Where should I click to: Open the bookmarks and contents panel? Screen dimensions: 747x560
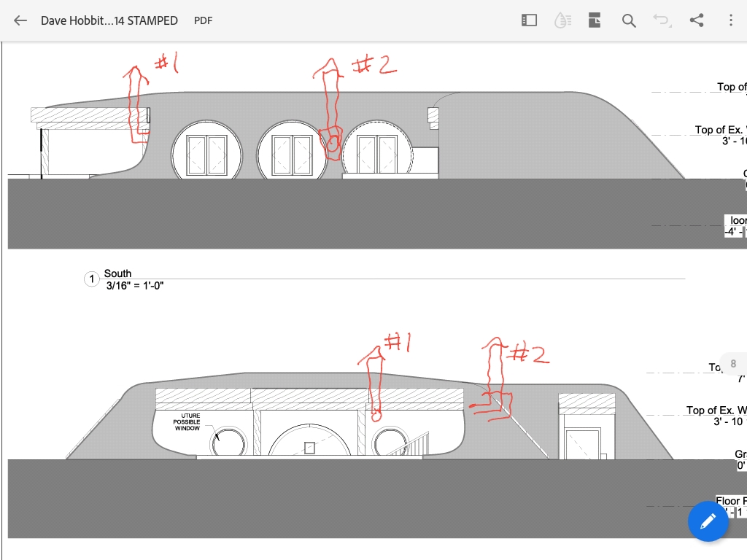tap(529, 20)
